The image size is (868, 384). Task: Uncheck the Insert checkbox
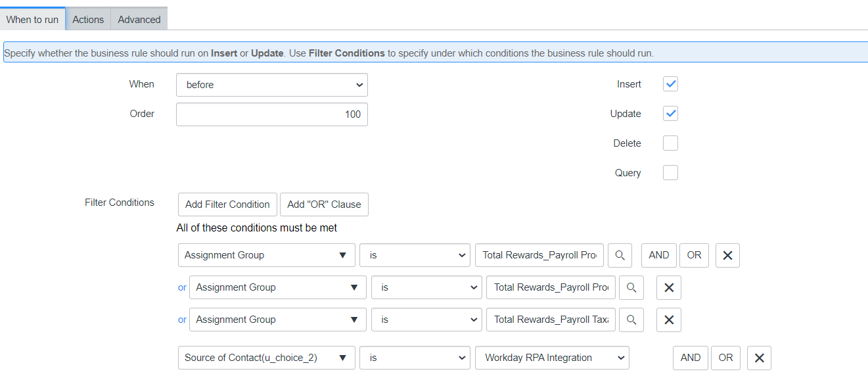pyautogui.click(x=670, y=84)
